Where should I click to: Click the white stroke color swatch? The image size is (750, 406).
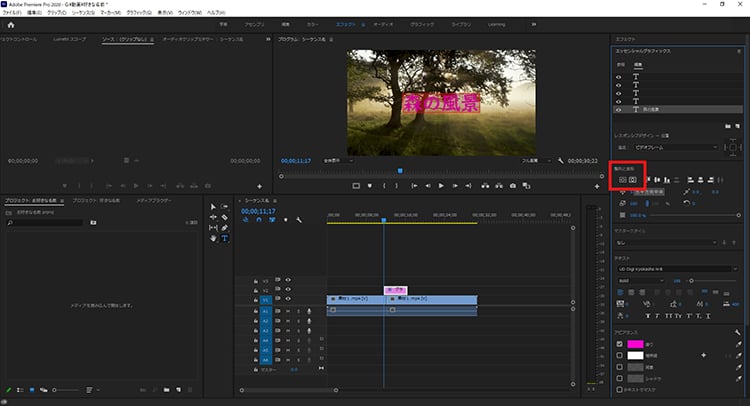635,355
